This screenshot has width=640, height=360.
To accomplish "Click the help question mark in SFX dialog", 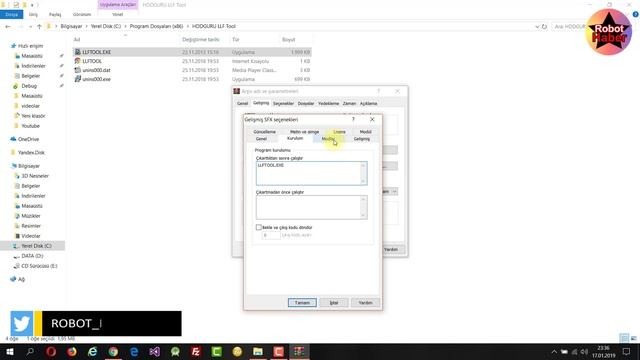I will pos(353,119).
